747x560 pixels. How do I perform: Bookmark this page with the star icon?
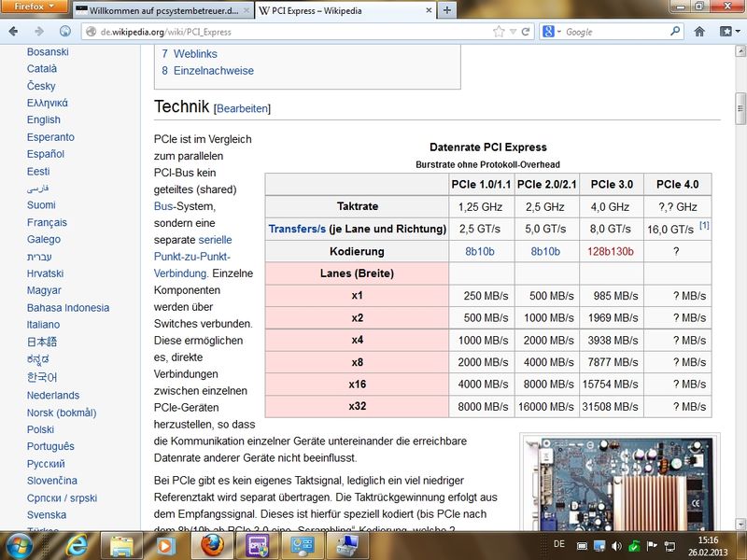(x=500, y=31)
